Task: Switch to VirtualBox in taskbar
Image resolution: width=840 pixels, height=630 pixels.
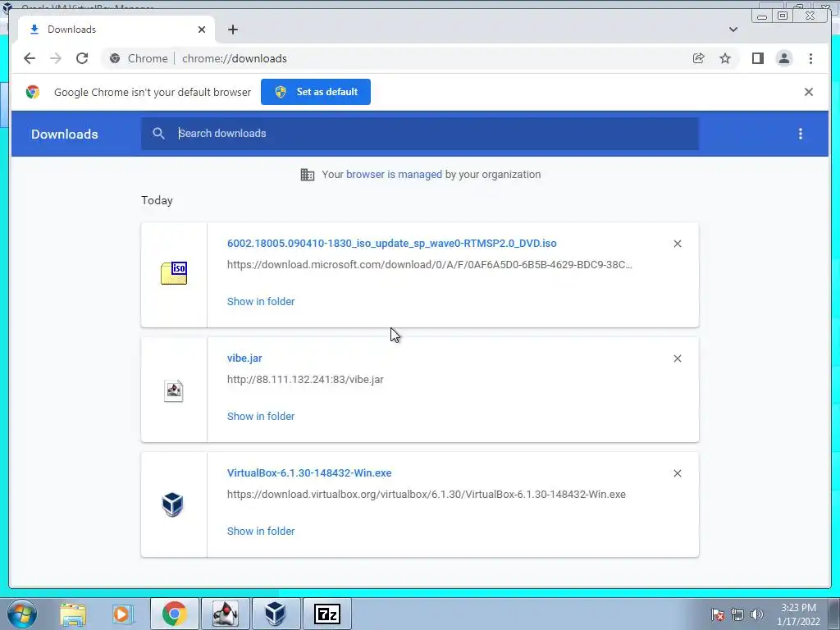Action: pos(276,614)
